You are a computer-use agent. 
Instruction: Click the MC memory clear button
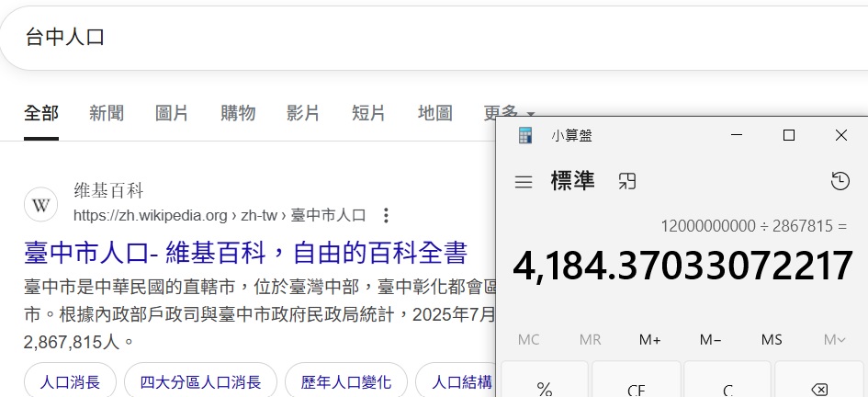529,339
